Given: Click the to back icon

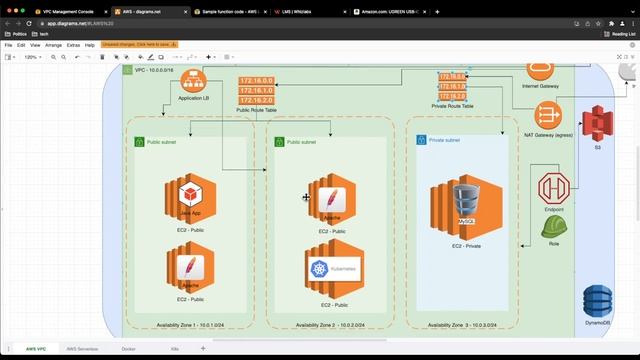Looking at the screenshot, I should click(127, 57).
